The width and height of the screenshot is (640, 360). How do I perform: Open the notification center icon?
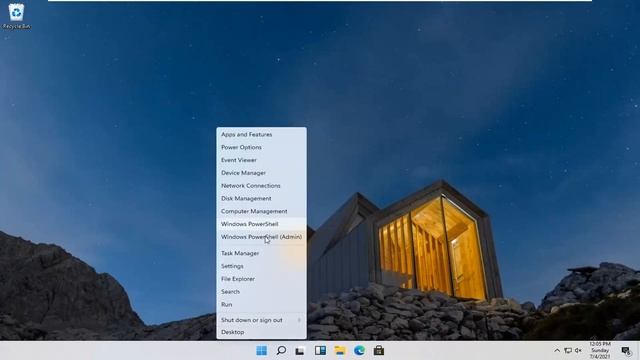[626, 350]
